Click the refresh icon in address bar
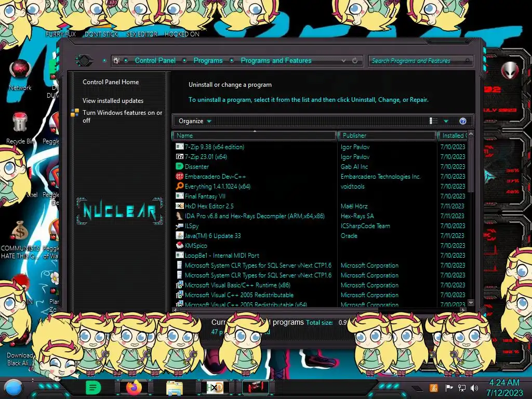Image resolution: width=532 pixels, height=399 pixels. coord(355,61)
